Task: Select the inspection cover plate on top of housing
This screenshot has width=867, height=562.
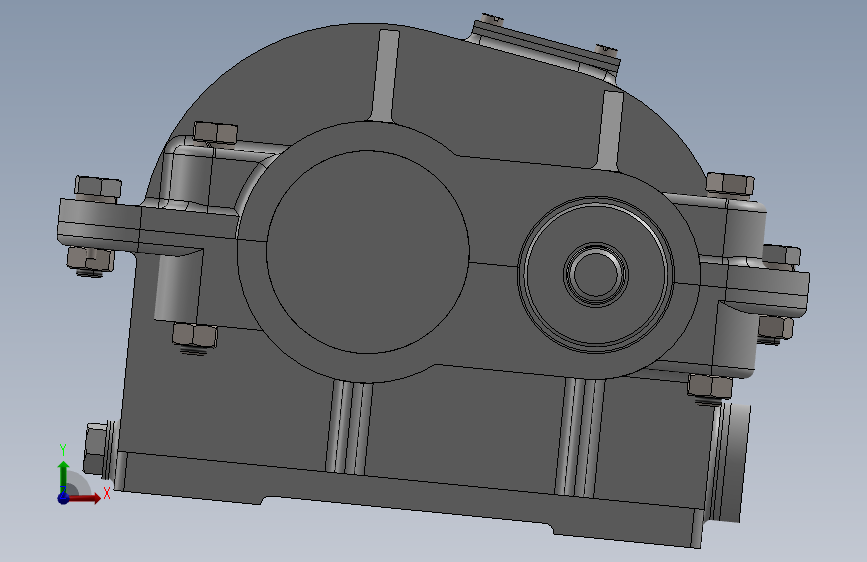Action: tap(545, 47)
